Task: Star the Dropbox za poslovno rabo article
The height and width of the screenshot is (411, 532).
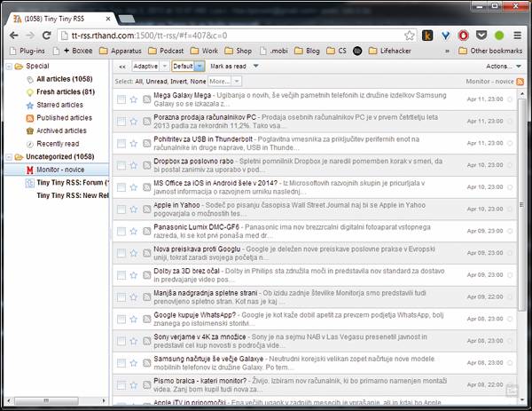Action: (134, 165)
